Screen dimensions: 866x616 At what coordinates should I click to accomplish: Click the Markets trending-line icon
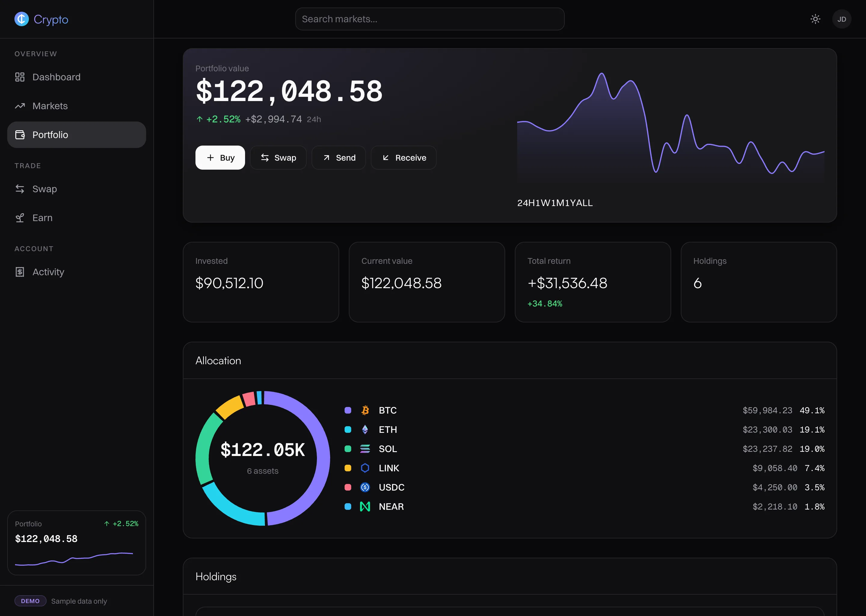(x=20, y=106)
